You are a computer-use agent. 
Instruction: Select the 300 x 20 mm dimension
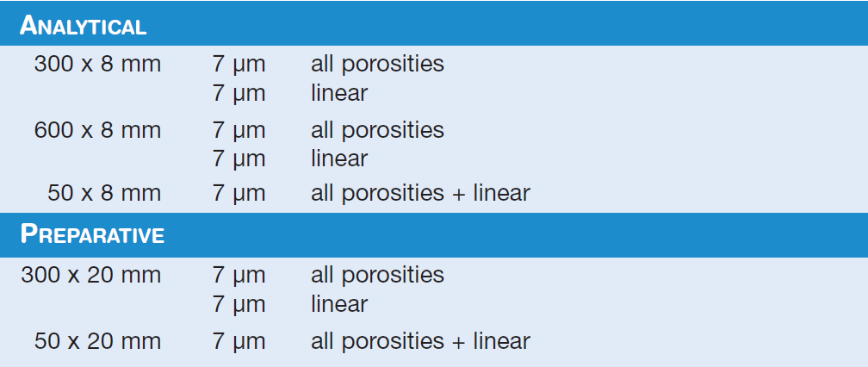pyautogui.click(x=91, y=276)
